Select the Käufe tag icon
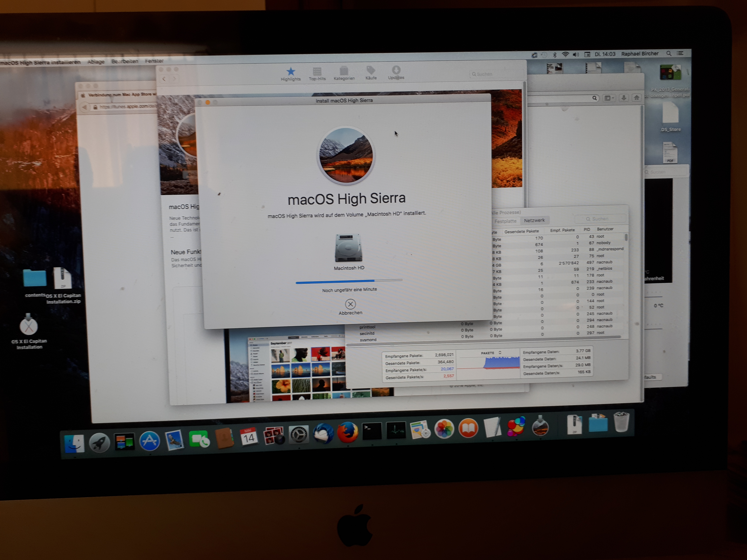747x560 pixels. coord(370,70)
